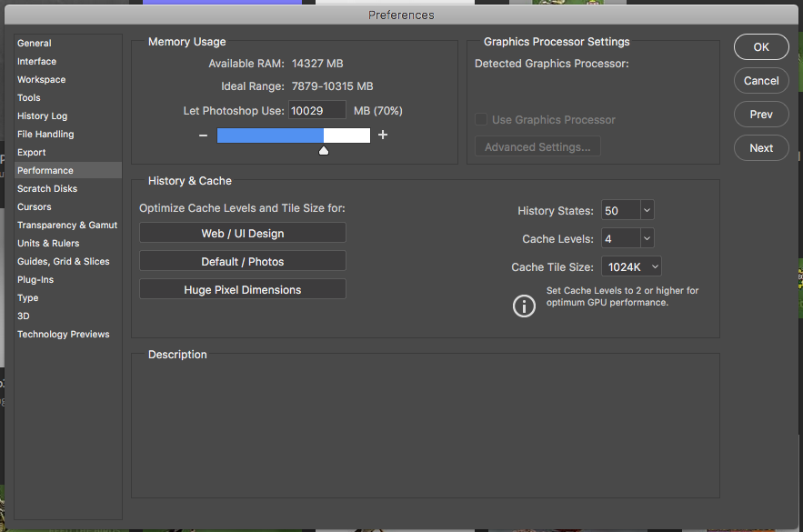This screenshot has height=532, width=803.
Task: Decrease memory with the minus icon
Action: [204, 136]
